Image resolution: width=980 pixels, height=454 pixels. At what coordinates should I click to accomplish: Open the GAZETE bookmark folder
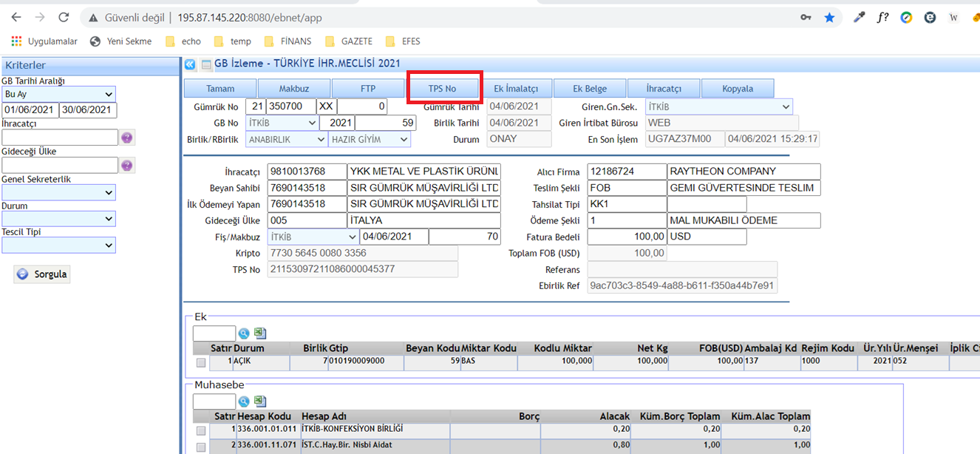[x=348, y=41]
